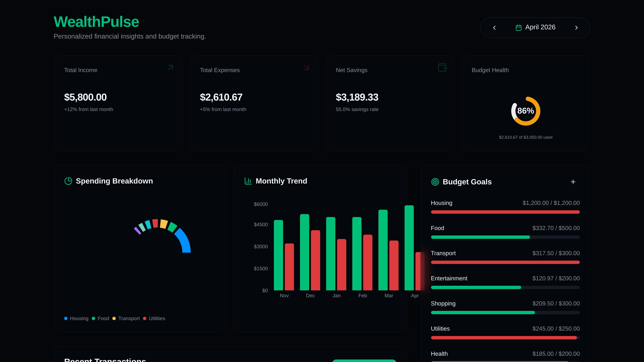
Task: Click the Monthly Trend bar chart icon
Action: (248, 181)
